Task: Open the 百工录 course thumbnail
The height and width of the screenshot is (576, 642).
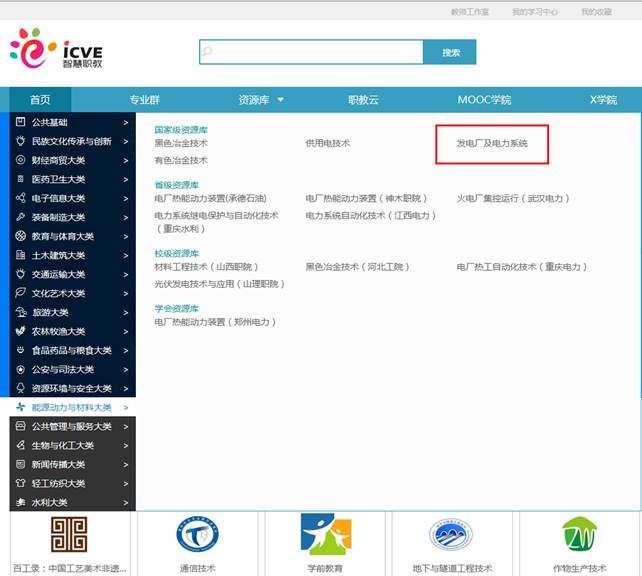Action: pyautogui.click(x=69, y=534)
